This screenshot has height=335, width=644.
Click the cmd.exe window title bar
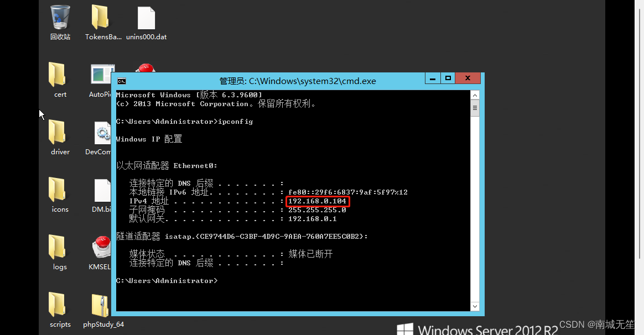[298, 81]
